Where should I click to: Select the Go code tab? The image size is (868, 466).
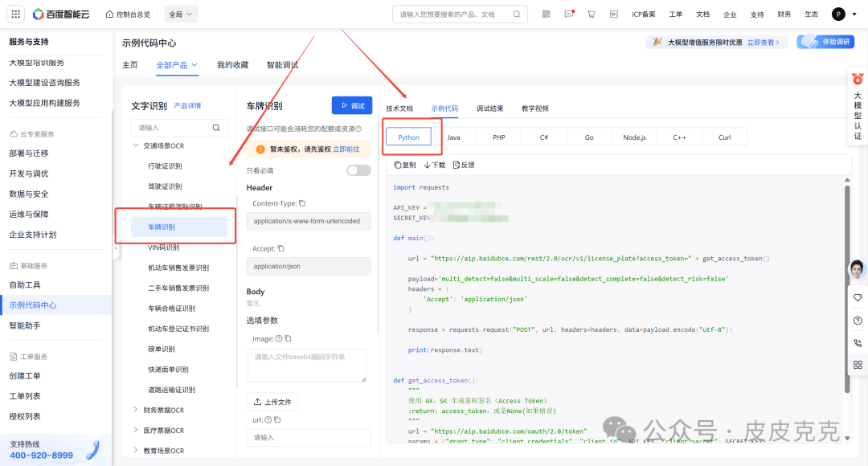589,137
